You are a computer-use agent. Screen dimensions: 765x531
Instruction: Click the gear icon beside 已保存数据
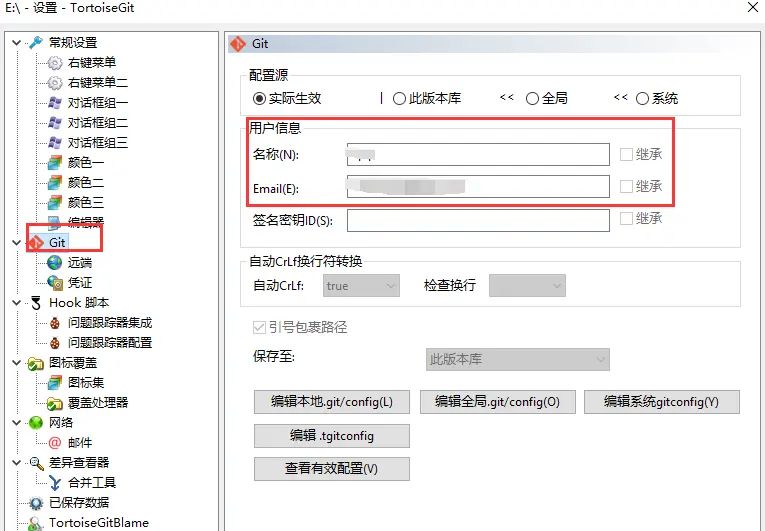point(36,503)
